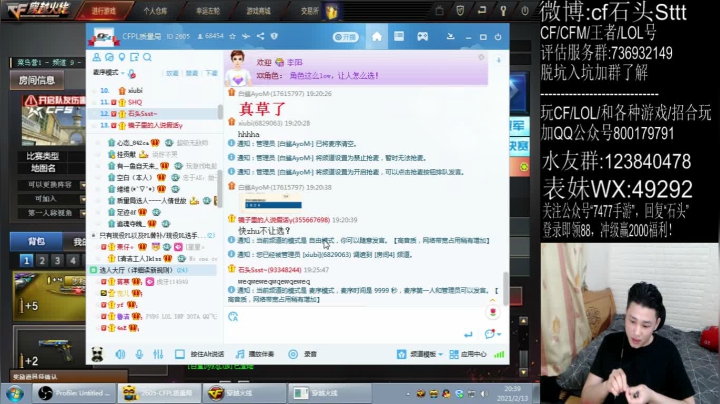This screenshot has width=720, height=404.
Task: Click the system tray volume icon
Action: 484,394
